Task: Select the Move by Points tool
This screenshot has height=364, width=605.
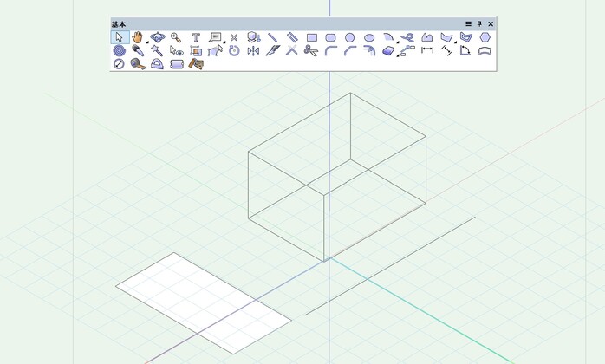Action: click(x=407, y=50)
